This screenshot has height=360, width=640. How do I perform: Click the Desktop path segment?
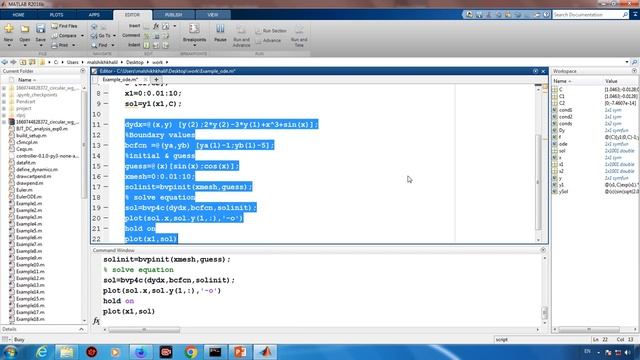tap(135, 62)
